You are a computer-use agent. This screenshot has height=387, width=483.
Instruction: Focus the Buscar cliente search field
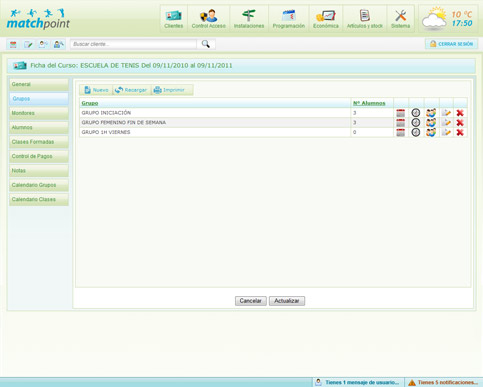tap(133, 44)
